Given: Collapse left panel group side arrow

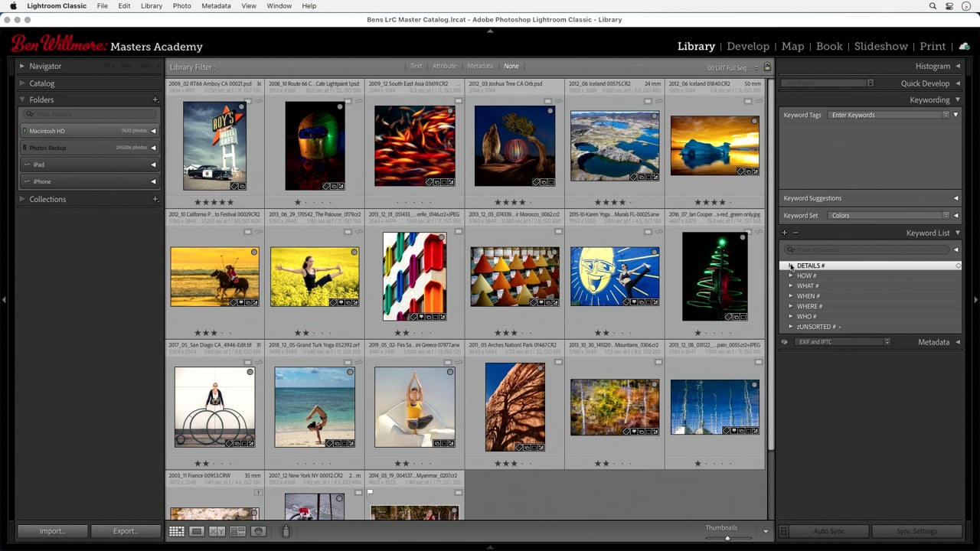Looking at the screenshot, I should click(x=4, y=299).
